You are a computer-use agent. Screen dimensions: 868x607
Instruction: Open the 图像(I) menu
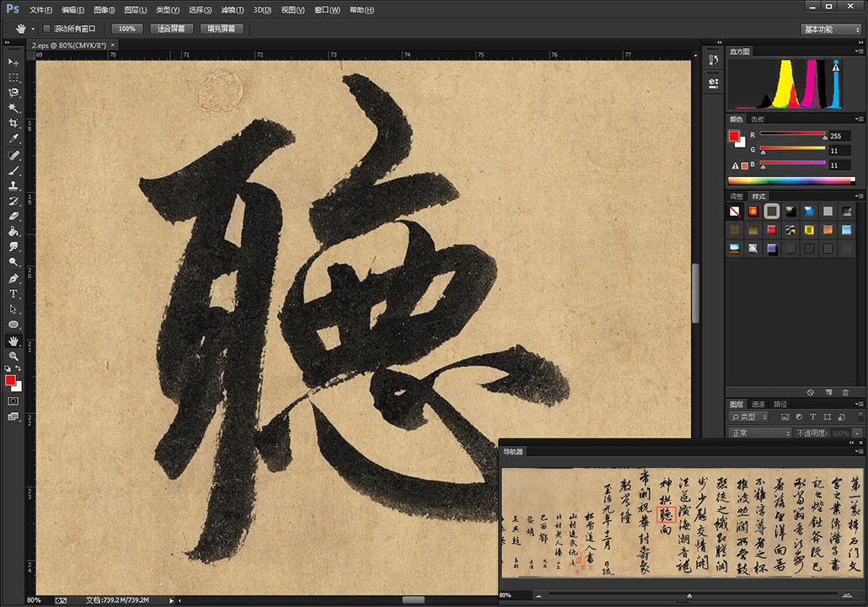click(x=104, y=10)
